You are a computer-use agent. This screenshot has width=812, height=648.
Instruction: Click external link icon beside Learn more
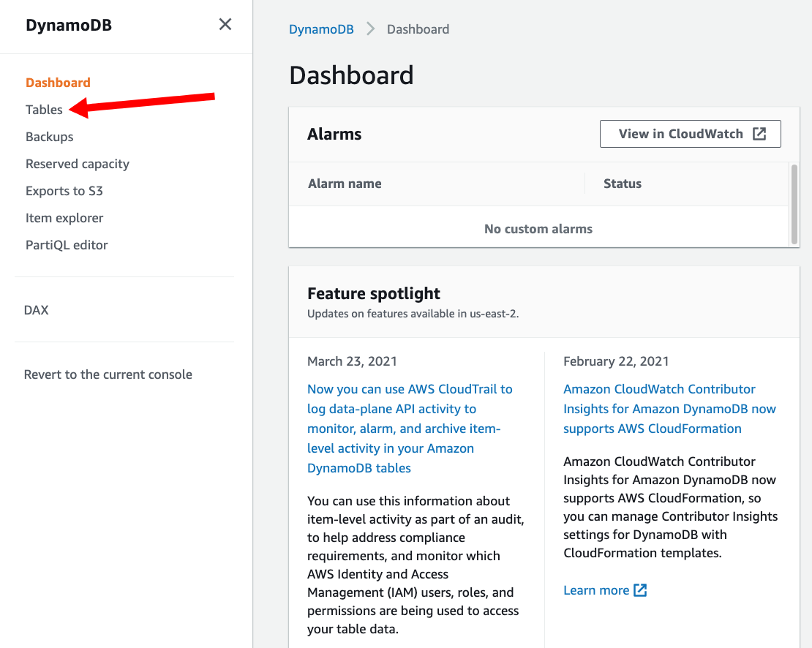tap(640, 590)
